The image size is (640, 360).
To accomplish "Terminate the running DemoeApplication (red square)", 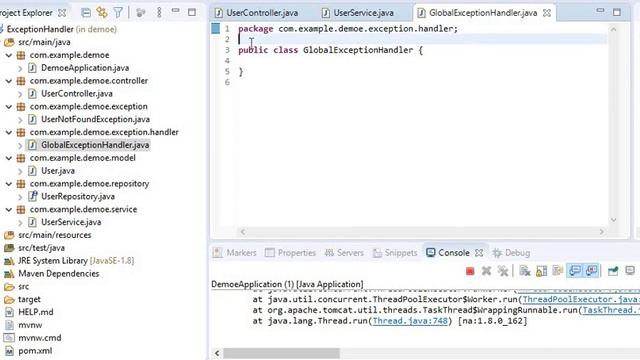I will [x=470, y=271].
